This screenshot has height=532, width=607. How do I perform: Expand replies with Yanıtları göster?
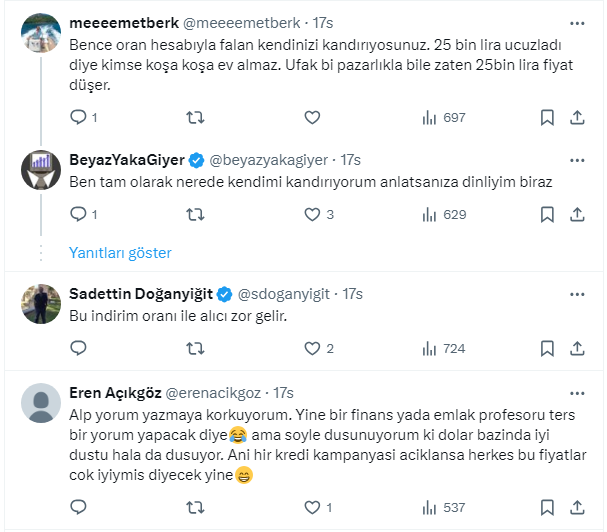(120, 253)
